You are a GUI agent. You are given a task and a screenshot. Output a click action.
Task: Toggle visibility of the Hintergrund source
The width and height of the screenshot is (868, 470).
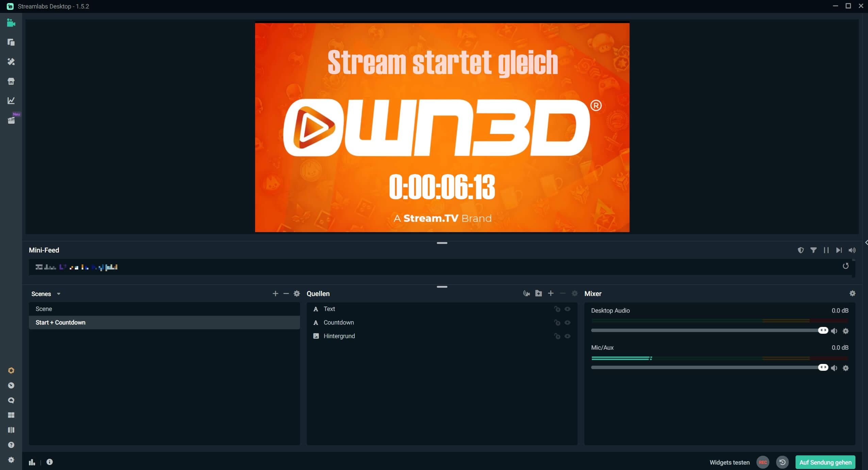(567, 336)
